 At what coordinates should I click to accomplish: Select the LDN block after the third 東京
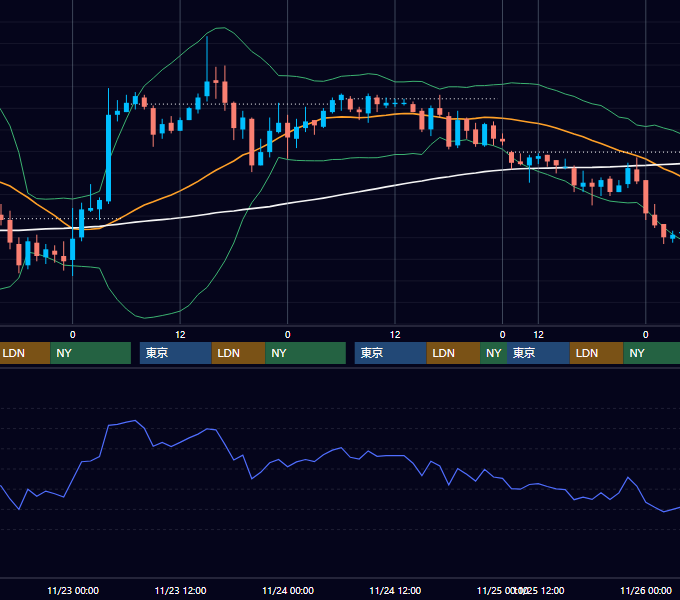coord(597,353)
